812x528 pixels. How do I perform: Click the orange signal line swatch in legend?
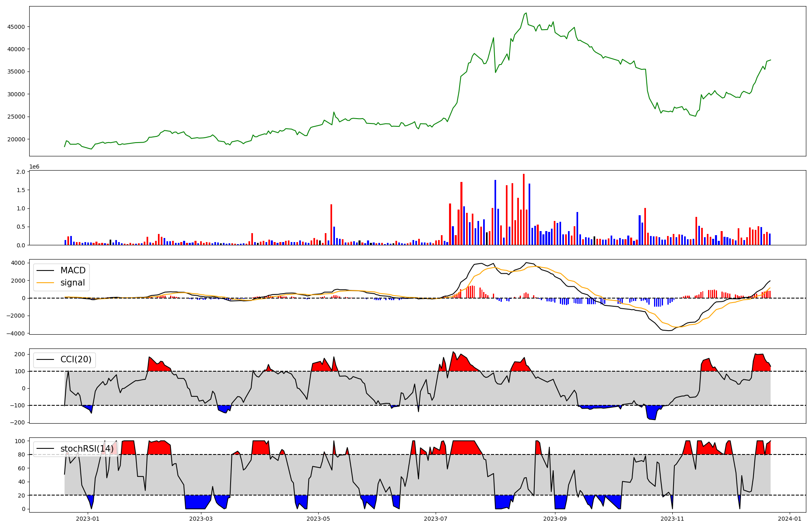coord(45,283)
